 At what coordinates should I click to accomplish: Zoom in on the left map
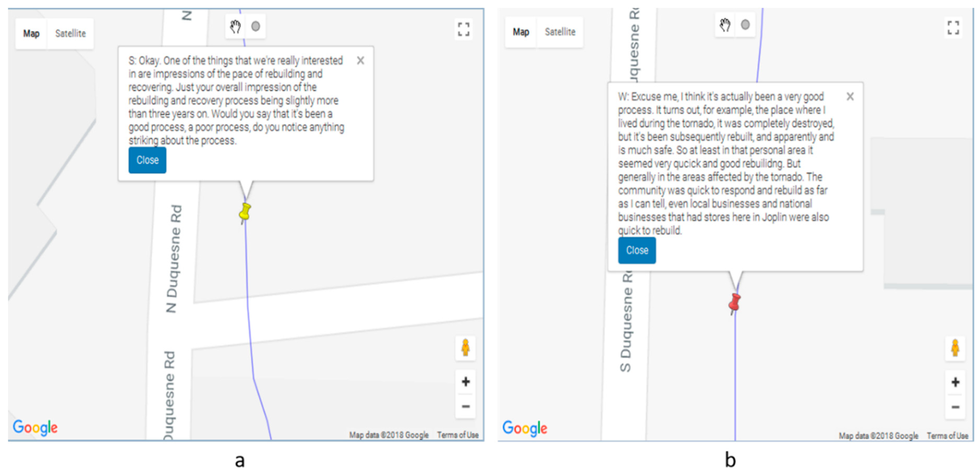point(465,381)
